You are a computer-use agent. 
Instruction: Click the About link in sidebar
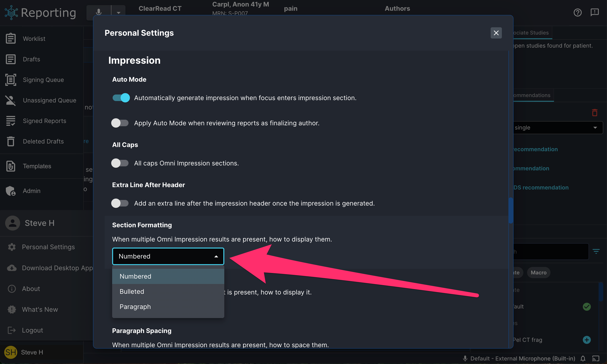point(31,289)
